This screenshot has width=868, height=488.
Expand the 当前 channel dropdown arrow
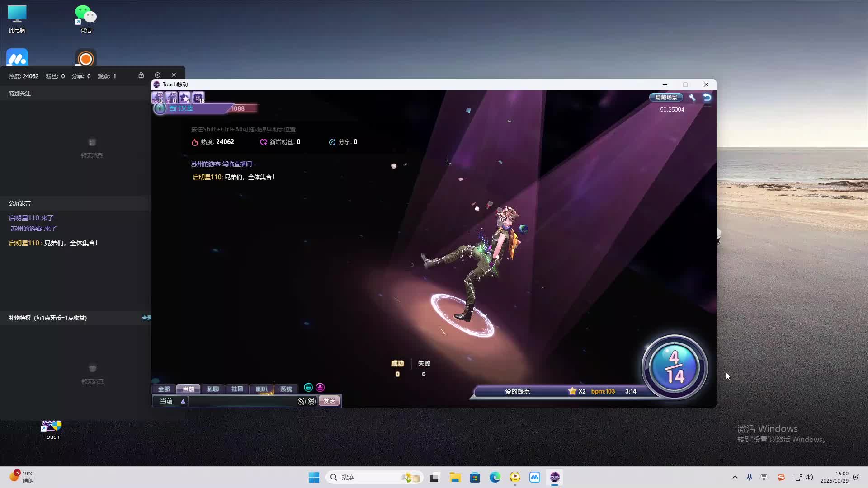tap(183, 401)
